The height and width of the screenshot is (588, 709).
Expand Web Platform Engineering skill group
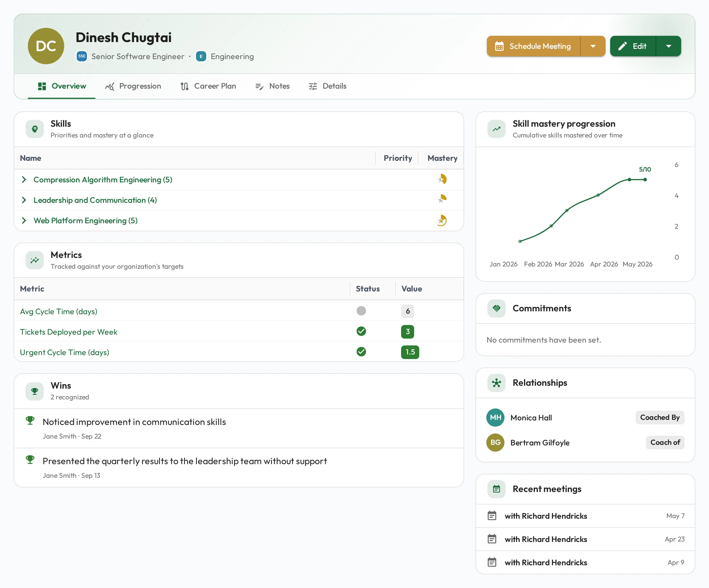pos(24,221)
